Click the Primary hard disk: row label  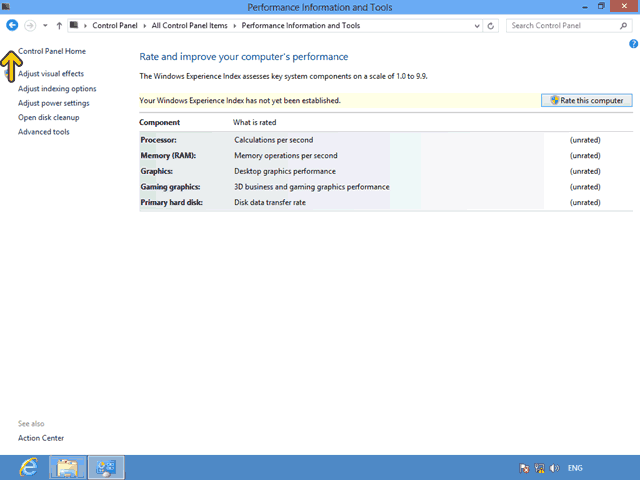(x=171, y=202)
